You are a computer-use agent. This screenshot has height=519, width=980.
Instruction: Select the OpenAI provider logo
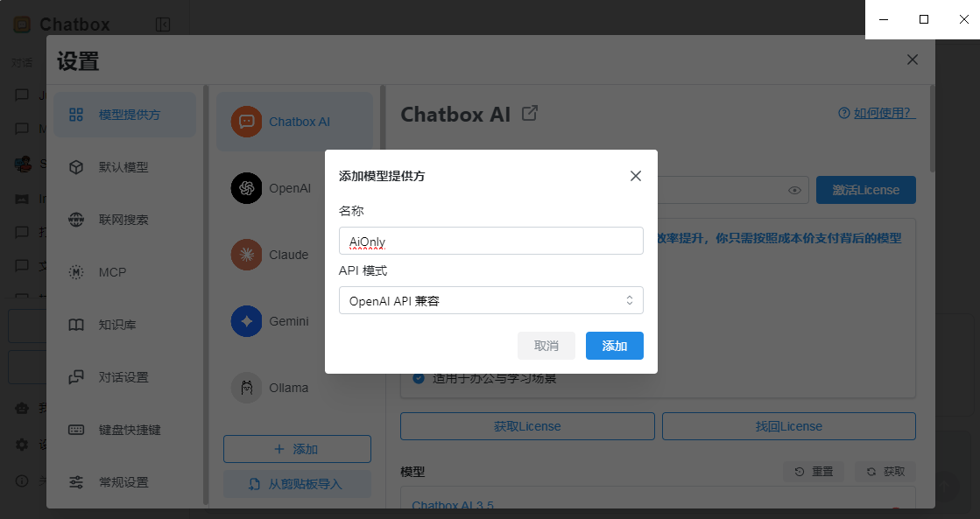[246, 188]
